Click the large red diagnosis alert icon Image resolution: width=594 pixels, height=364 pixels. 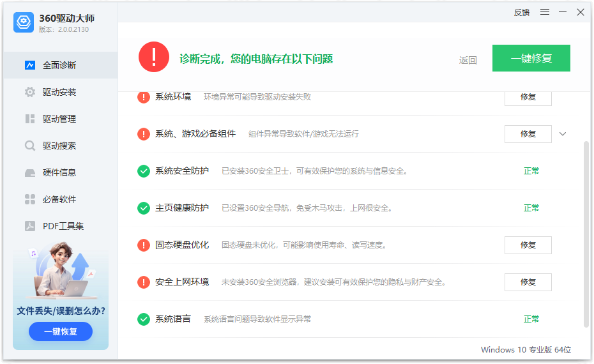pos(154,57)
